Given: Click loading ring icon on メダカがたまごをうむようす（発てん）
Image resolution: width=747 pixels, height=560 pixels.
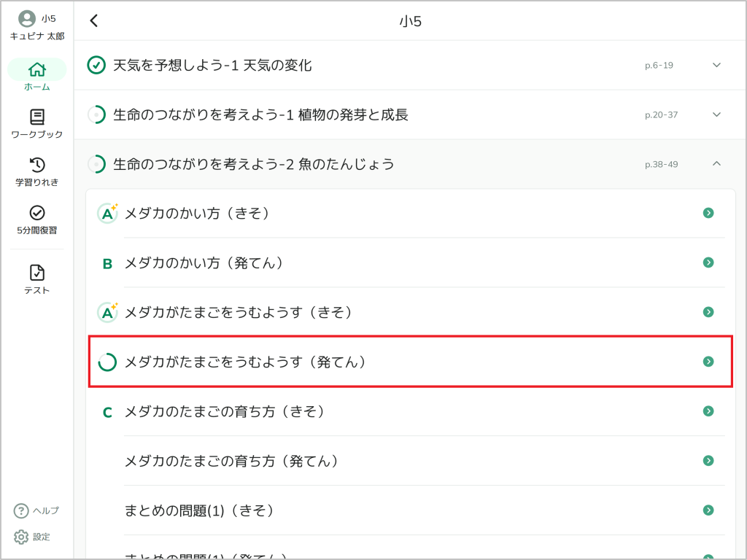Looking at the screenshot, I should point(107,362).
